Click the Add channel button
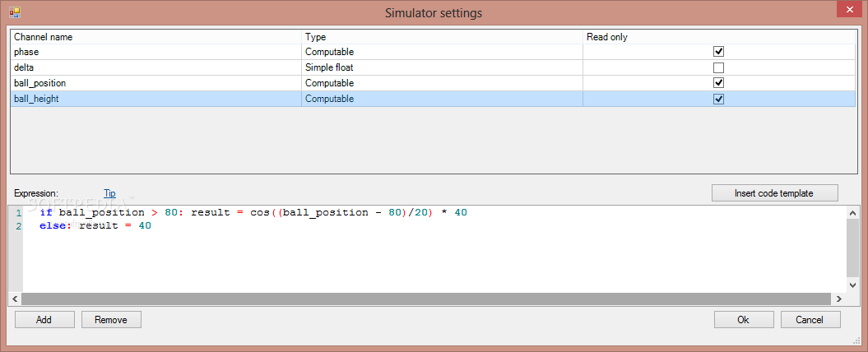This screenshot has height=352, width=868. coord(44,320)
